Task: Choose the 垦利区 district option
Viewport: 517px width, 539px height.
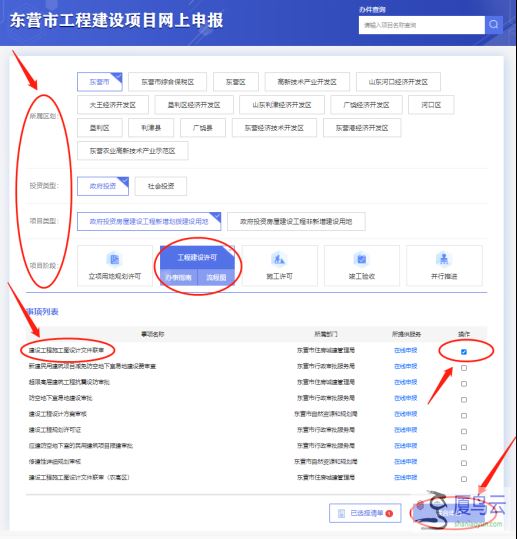Action: [100, 128]
